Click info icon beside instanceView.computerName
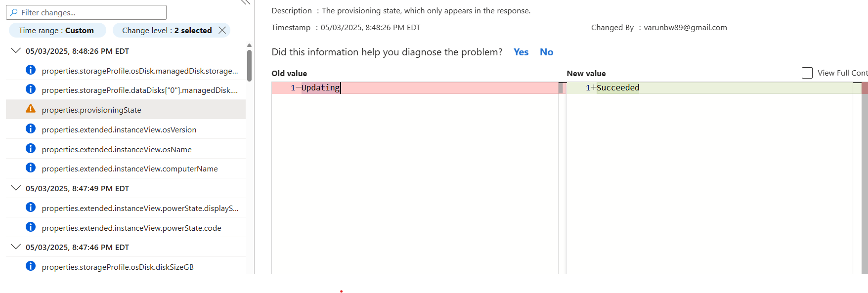This screenshot has width=868, height=293. (31, 167)
